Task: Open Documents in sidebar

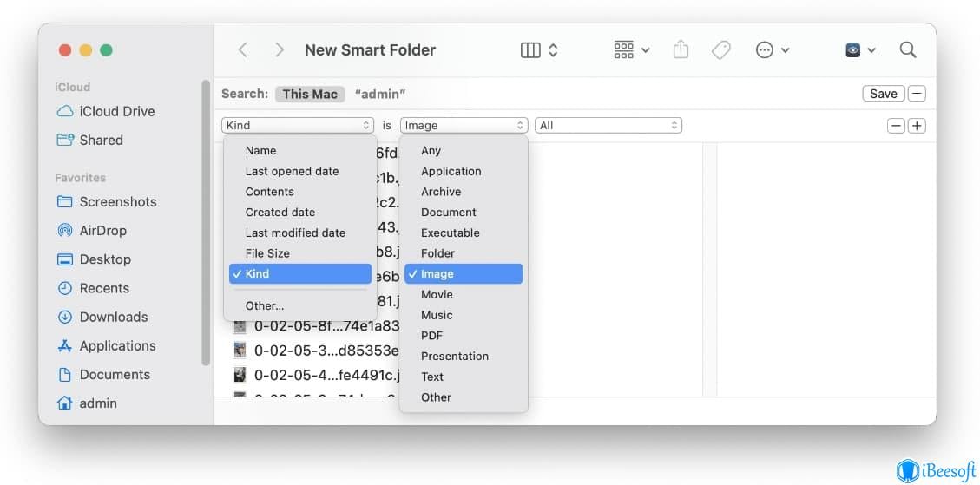Action: pyautogui.click(x=104, y=374)
